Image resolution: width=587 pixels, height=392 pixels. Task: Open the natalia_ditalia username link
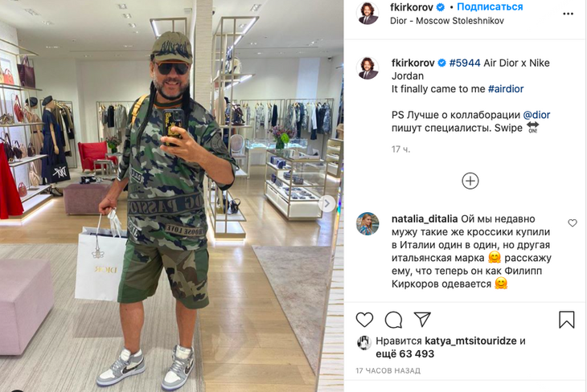tap(425, 218)
